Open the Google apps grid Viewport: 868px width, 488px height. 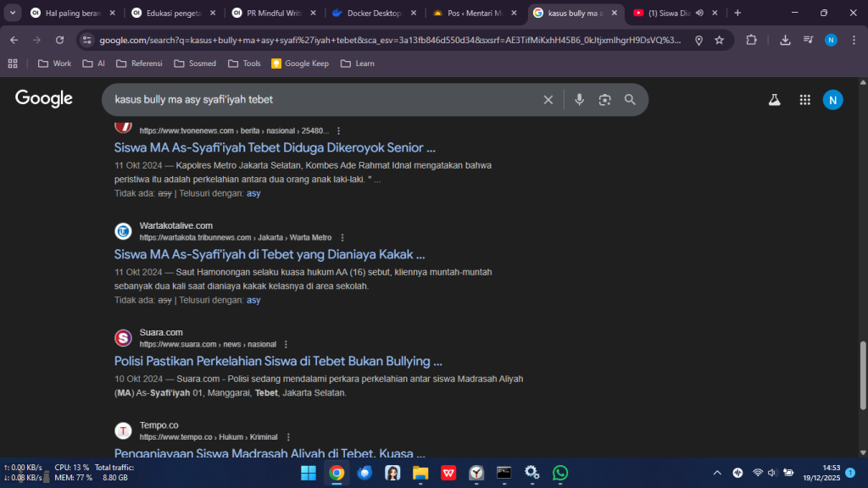804,100
